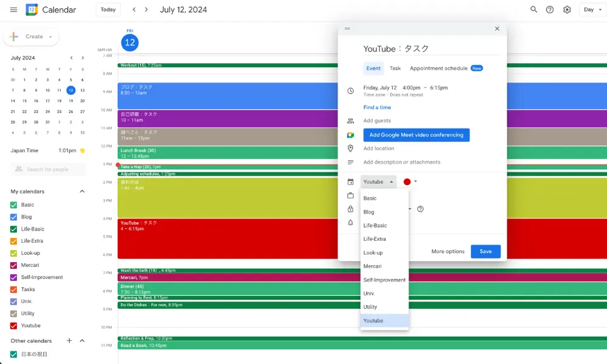Open the Day view dropdown

(592, 10)
